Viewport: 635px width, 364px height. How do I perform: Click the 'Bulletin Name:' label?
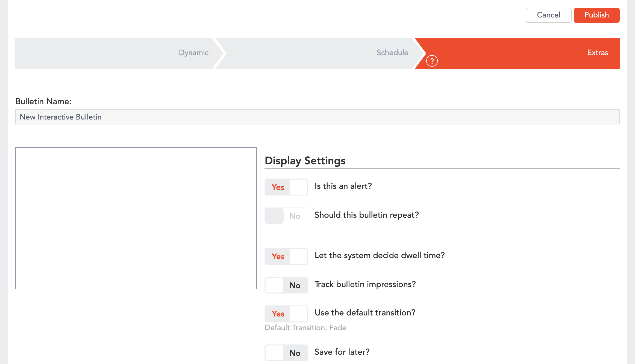coord(43,101)
